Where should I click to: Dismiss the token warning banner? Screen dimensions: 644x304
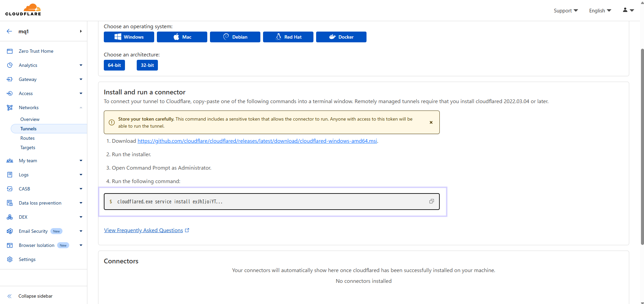431,122
